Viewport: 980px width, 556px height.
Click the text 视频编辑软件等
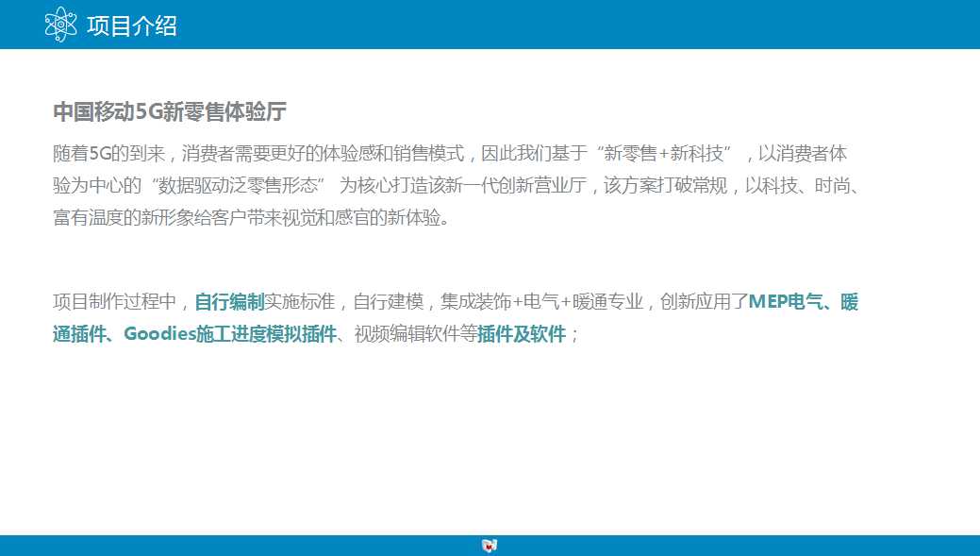[415, 334]
